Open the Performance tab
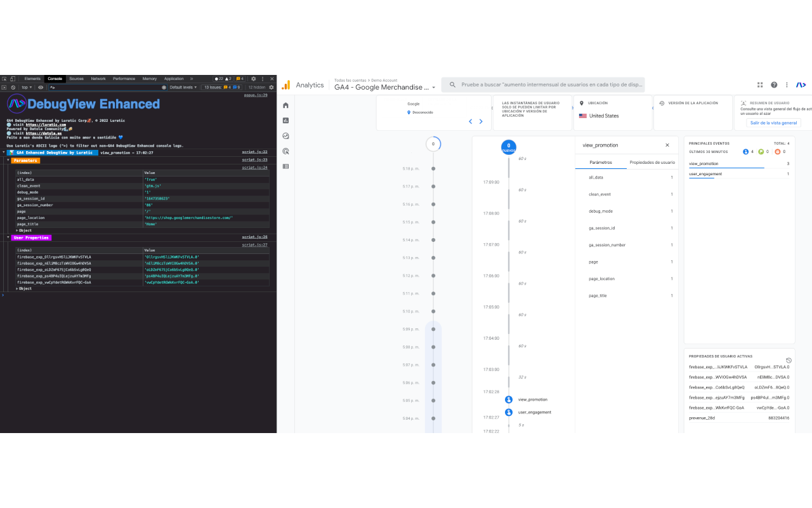This screenshot has width=812, height=508. 124,79
